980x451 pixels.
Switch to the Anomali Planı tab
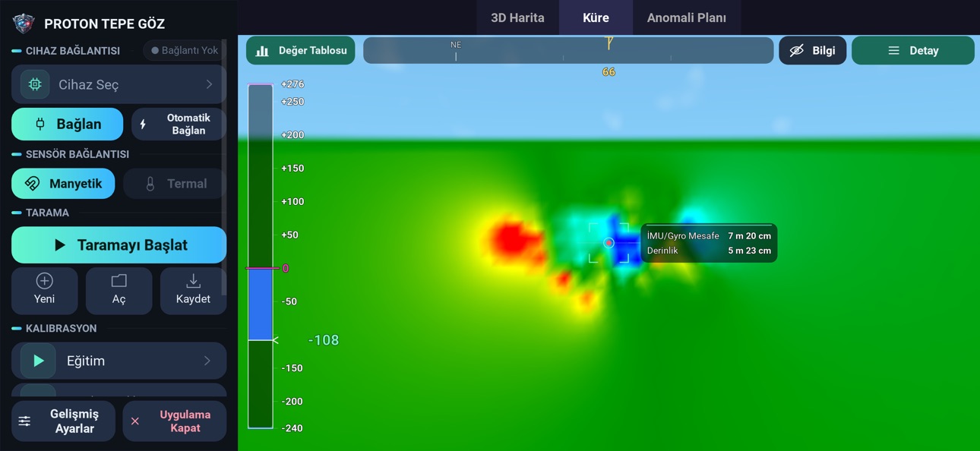click(x=687, y=17)
